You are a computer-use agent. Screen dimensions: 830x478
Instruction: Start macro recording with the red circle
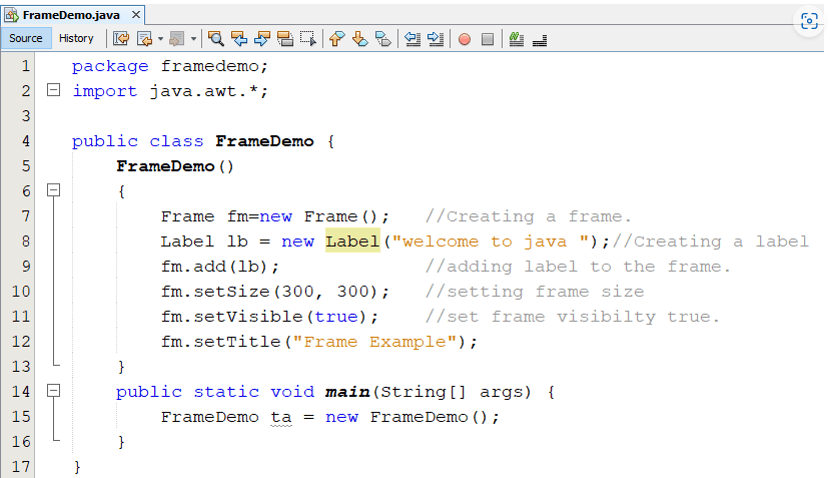click(x=464, y=39)
